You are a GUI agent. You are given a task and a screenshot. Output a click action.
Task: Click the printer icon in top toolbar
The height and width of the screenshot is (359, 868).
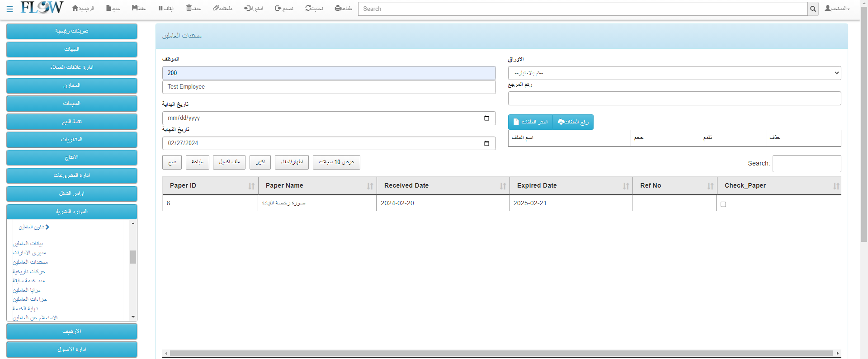(338, 8)
